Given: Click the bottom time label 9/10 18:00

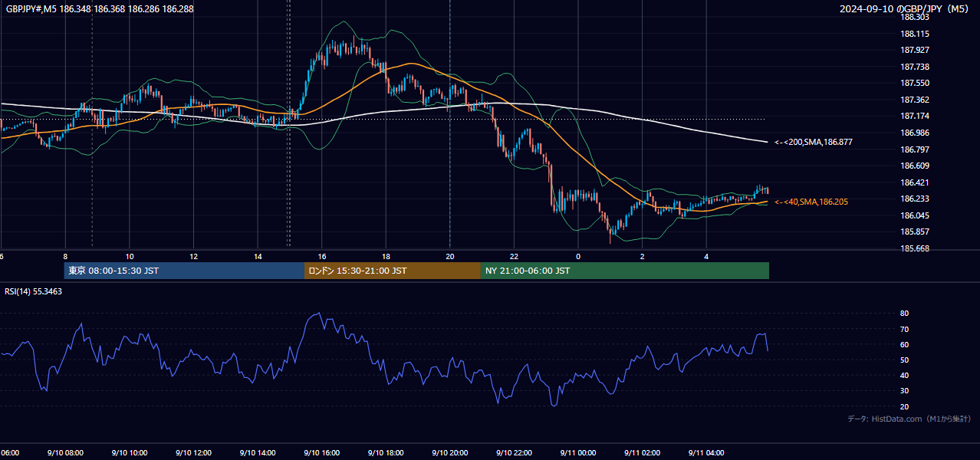Looking at the screenshot, I should pyautogui.click(x=386, y=453).
